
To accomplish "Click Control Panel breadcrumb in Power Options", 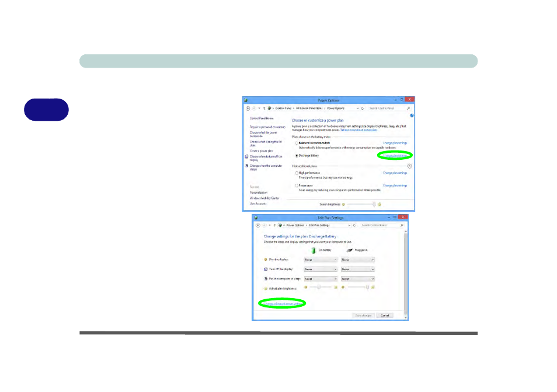I will (x=283, y=108).
